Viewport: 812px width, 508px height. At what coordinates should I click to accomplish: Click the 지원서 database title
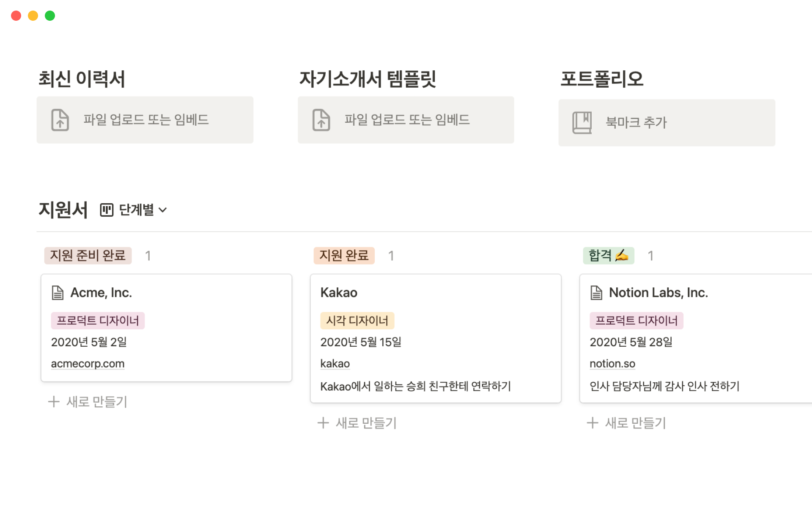tap(63, 210)
